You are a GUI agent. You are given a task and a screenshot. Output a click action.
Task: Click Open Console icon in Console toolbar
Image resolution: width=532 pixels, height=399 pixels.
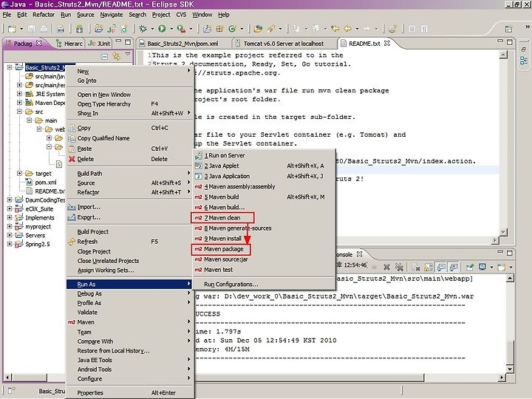tap(502, 267)
